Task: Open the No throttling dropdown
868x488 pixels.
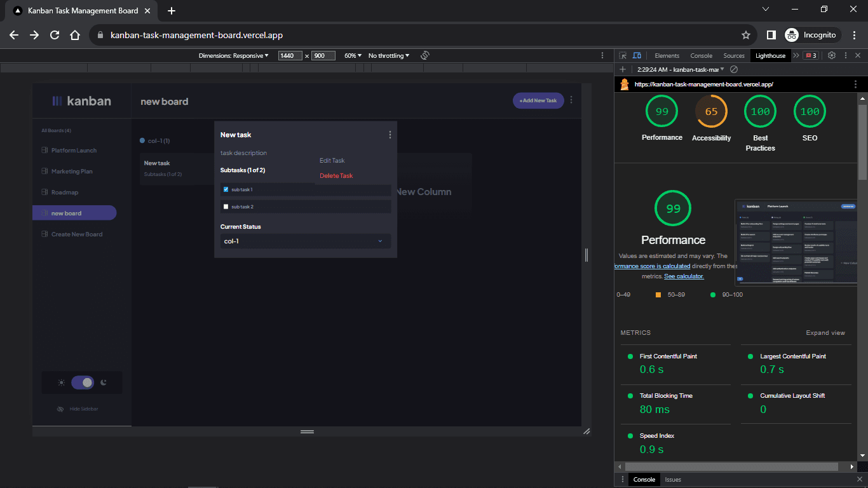Action: 389,56
